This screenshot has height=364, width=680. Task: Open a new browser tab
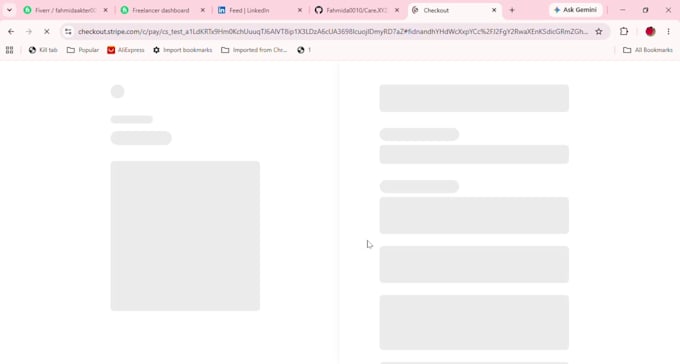point(512,10)
